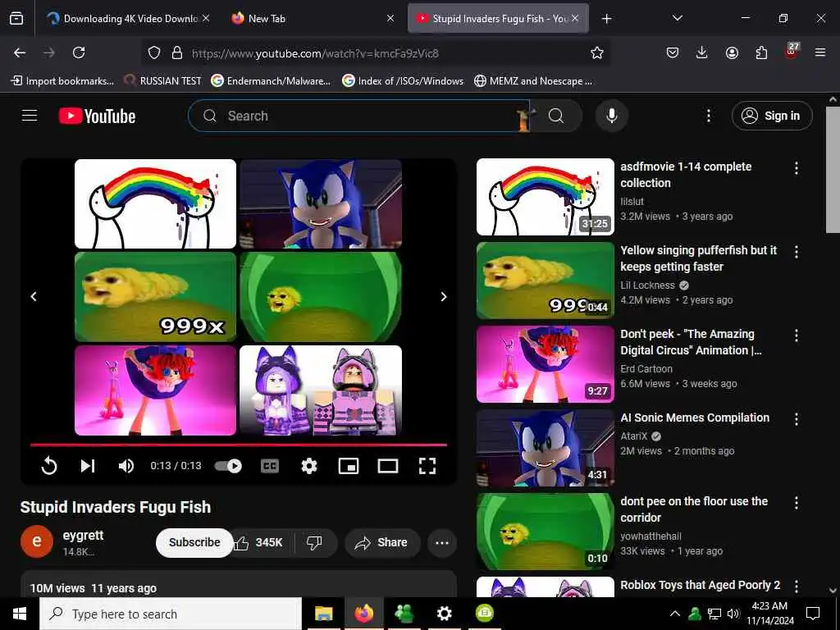Open eygrett channel avatar
Screen dimensions: 840x630
click(37, 541)
